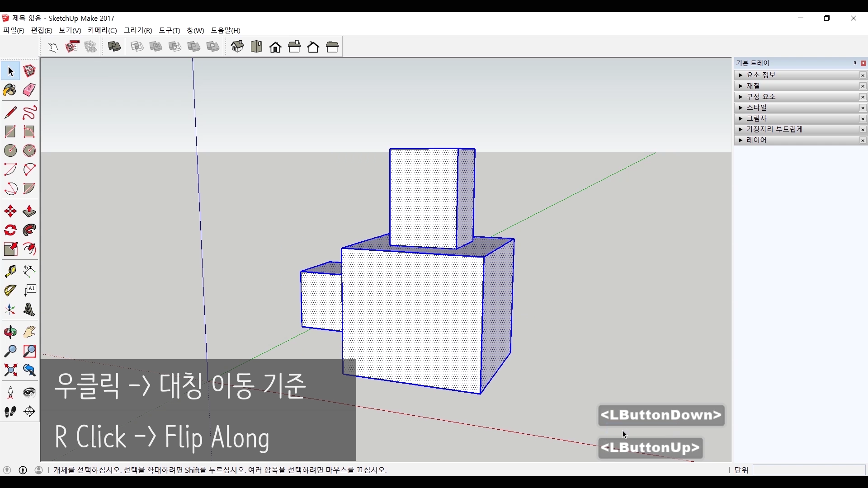
Task: Open the 그리기(R) menu
Action: 138,30
